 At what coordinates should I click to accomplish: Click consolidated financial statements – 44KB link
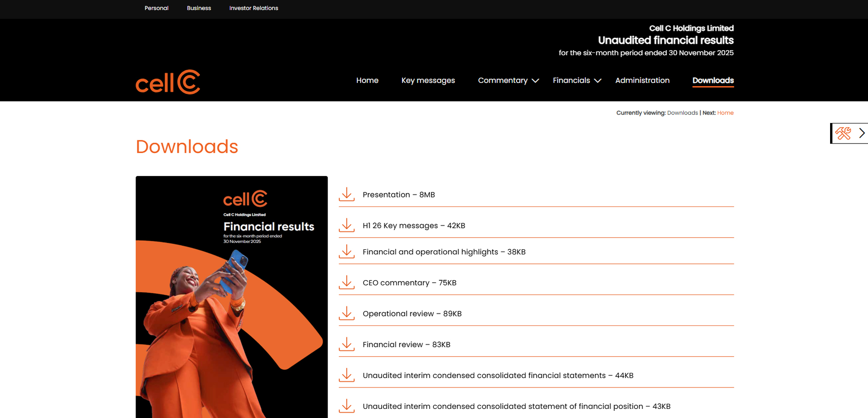[x=498, y=376]
